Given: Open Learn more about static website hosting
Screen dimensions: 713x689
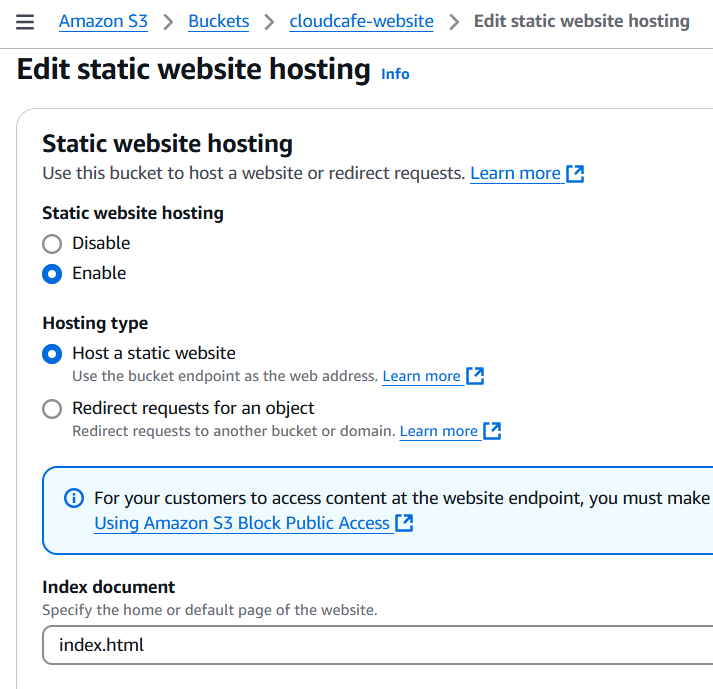Looking at the screenshot, I should tap(515, 173).
